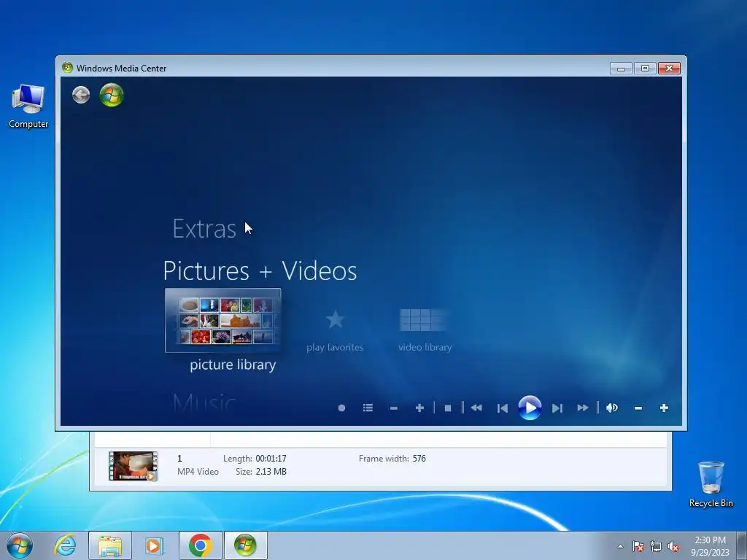Image resolution: width=747 pixels, height=560 pixels.
Task: Rewind using the double-left arrows
Action: (x=476, y=408)
